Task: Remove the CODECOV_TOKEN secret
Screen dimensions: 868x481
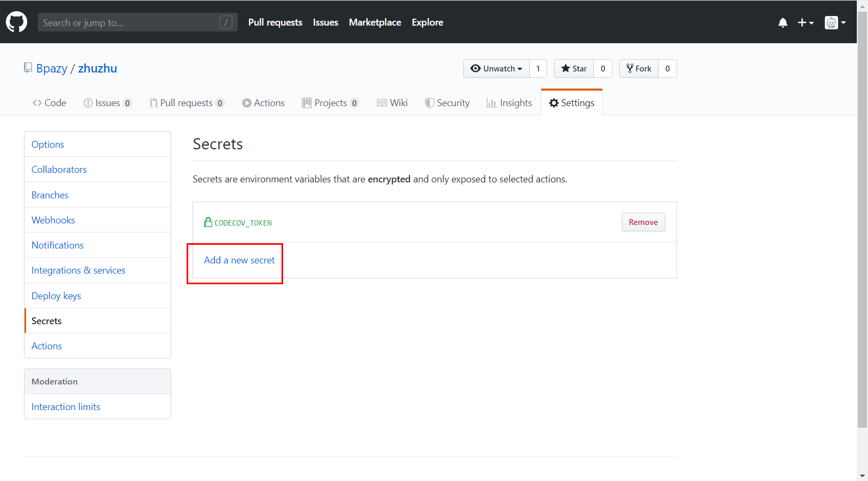Action: click(643, 222)
